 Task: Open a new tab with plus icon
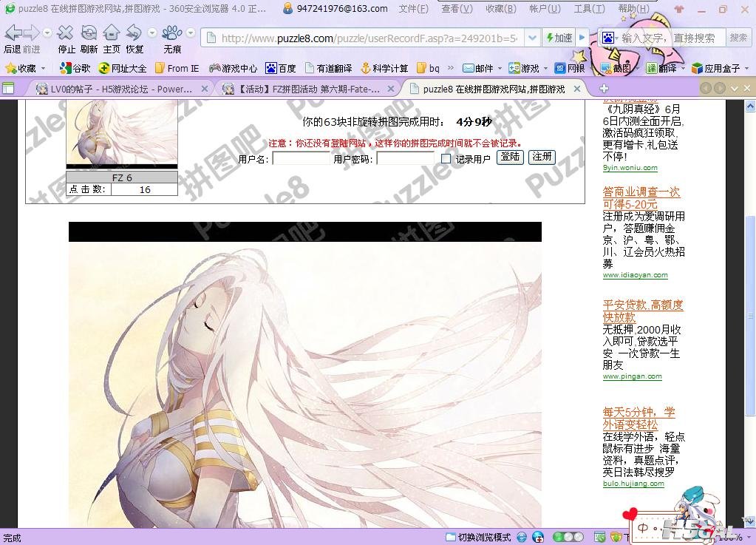(x=604, y=89)
